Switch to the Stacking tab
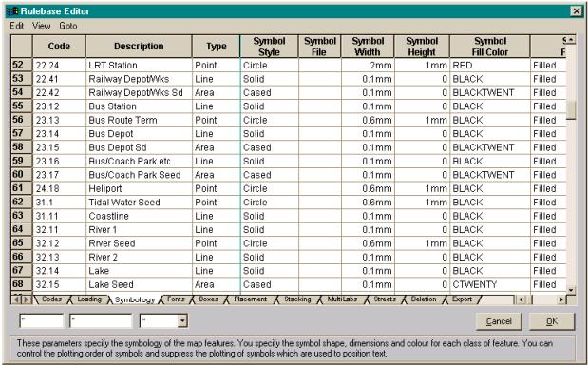Image resolution: width=588 pixels, height=367 pixels. pyautogui.click(x=297, y=299)
